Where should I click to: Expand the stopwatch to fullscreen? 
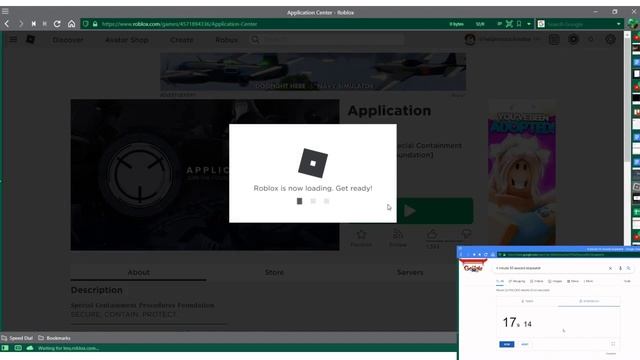click(x=613, y=344)
